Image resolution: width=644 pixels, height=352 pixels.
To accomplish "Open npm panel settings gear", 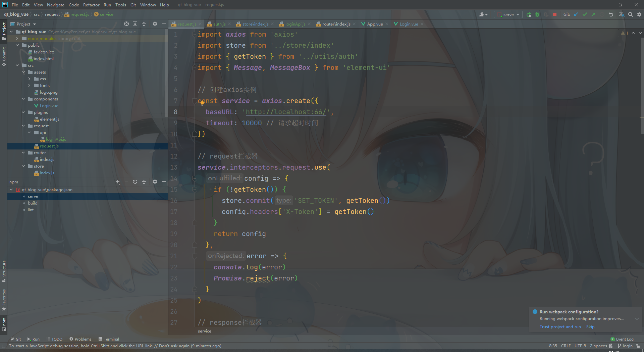I will (x=155, y=182).
